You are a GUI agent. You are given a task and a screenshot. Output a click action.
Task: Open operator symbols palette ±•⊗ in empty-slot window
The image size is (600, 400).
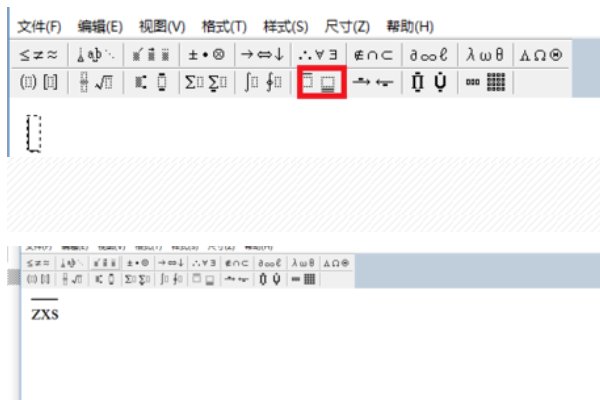coord(207,55)
